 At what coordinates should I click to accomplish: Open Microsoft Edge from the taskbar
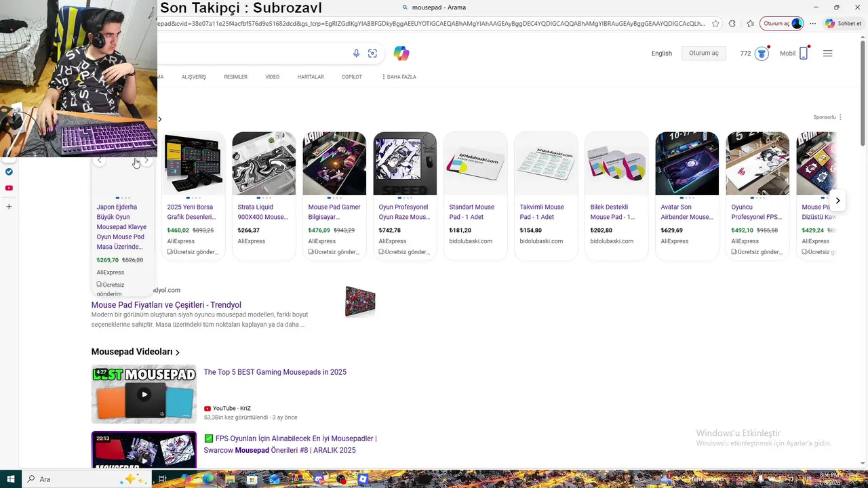(x=208, y=479)
